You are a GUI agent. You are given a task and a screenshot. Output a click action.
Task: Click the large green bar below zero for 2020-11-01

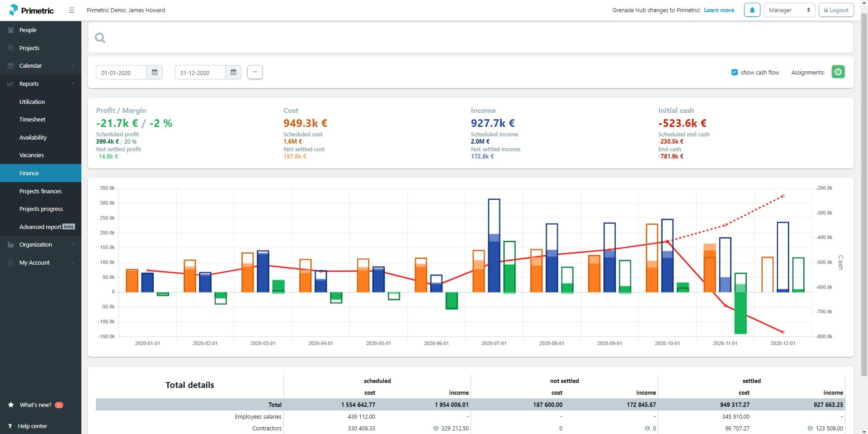(741, 313)
